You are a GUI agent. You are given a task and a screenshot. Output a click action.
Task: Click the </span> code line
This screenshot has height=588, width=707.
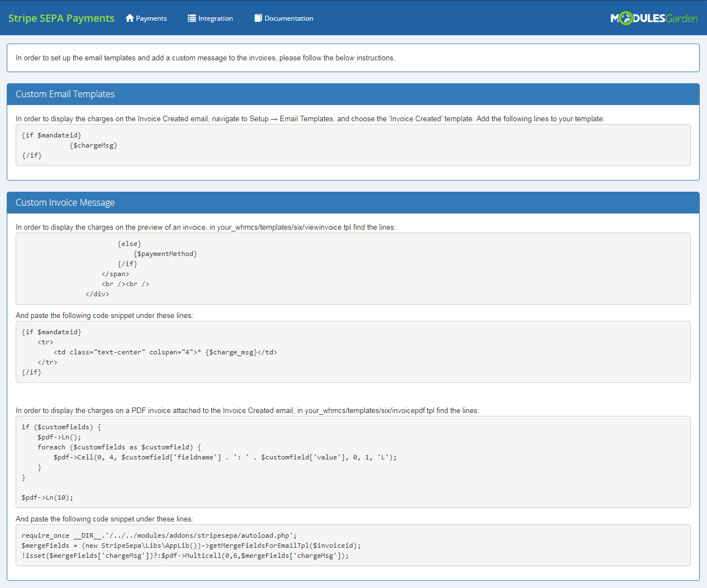(115, 274)
